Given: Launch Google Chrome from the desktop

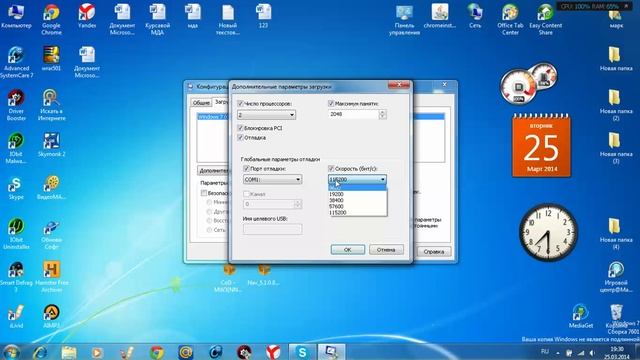Looking at the screenshot, I should 51,20.
